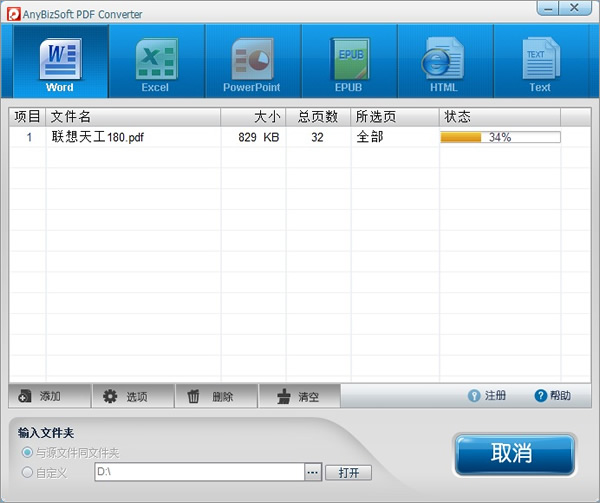Select the 自定义 custom folder radio
Screen dimensions: 600x503
(x=27, y=472)
